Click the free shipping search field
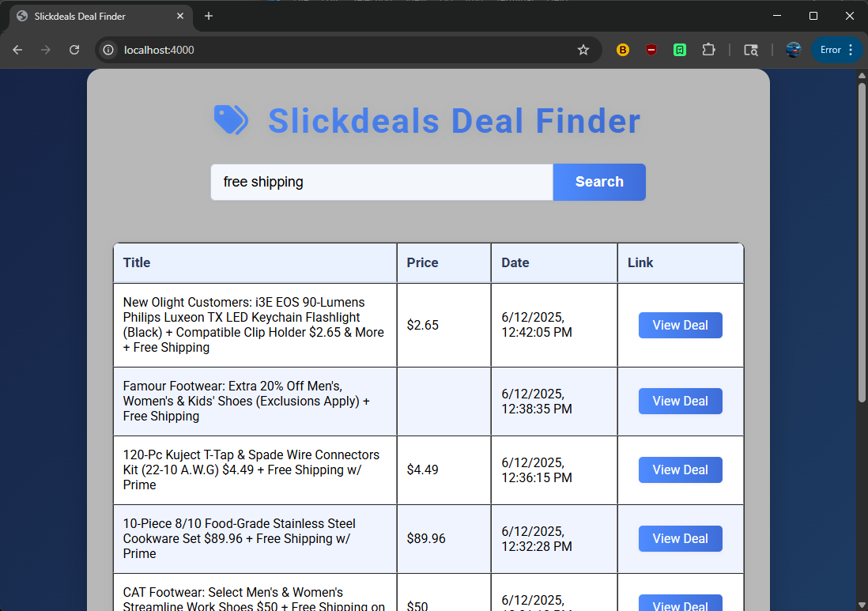The height and width of the screenshot is (611, 868). click(381, 182)
